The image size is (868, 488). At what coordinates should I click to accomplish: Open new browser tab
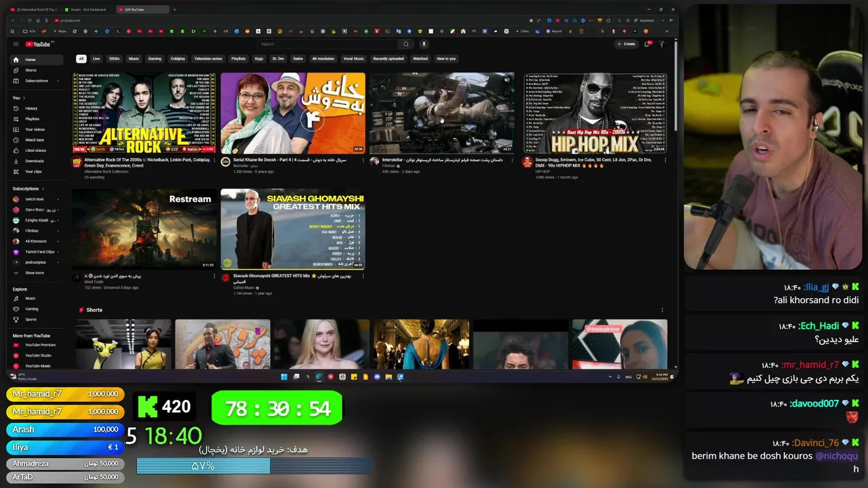pyautogui.click(x=174, y=9)
